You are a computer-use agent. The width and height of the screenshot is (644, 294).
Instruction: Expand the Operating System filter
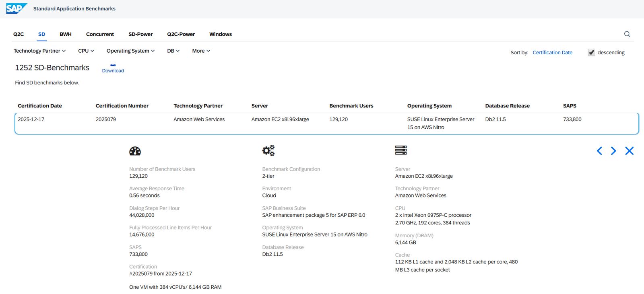point(130,51)
